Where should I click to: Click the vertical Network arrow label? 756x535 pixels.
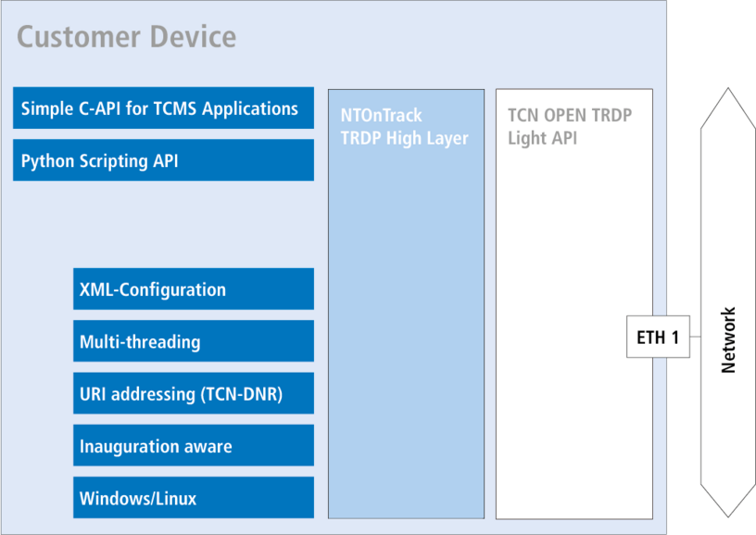(x=728, y=340)
